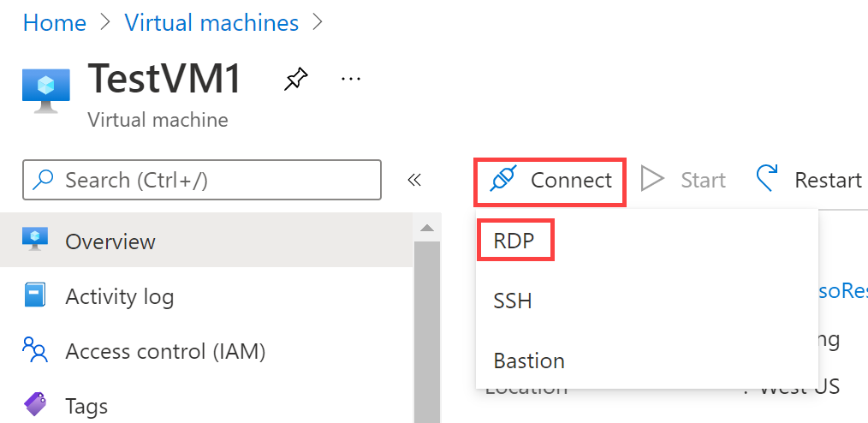Click the TestVM1 virtual machine monitor icon
868x423 pixels.
[46, 91]
